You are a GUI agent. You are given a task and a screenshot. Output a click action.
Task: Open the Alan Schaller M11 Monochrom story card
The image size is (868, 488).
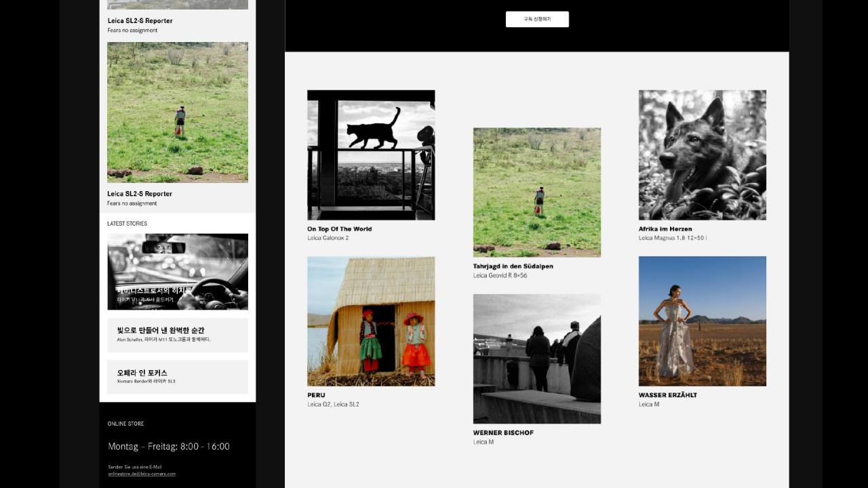(x=178, y=335)
